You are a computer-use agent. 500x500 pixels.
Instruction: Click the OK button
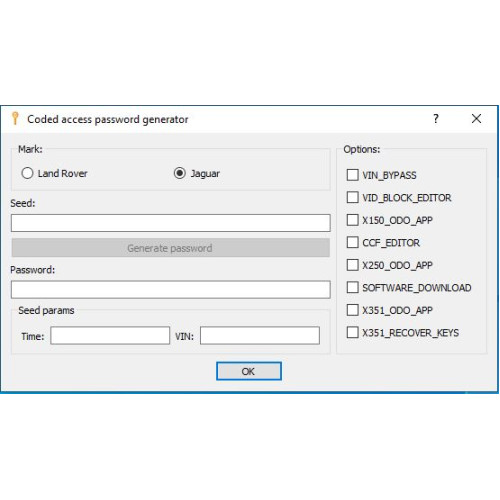pyautogui.click(x=249, y=371)
